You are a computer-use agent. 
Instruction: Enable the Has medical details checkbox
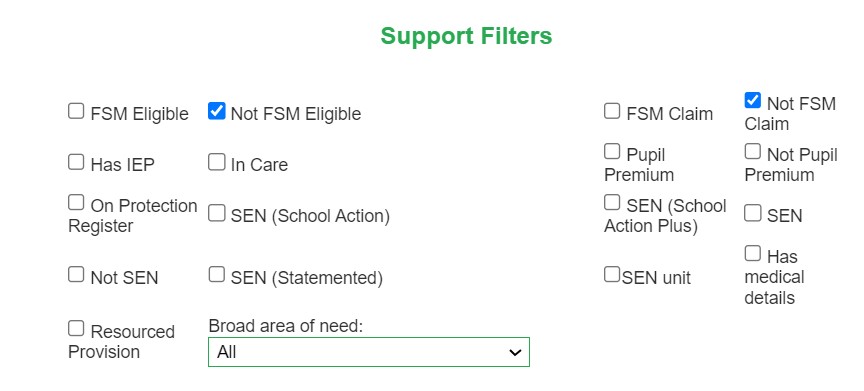pyautogui.click(x=753, y=254)
